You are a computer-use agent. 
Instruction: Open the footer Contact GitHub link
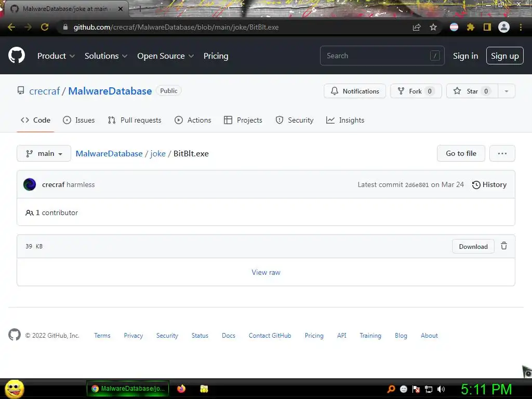pyautogui.click(x=270, y=335)
